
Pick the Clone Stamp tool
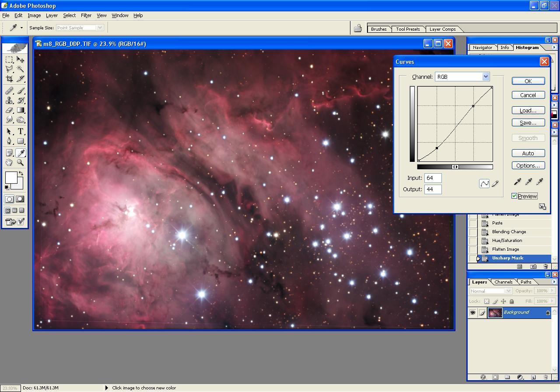[x=9, y=101]
